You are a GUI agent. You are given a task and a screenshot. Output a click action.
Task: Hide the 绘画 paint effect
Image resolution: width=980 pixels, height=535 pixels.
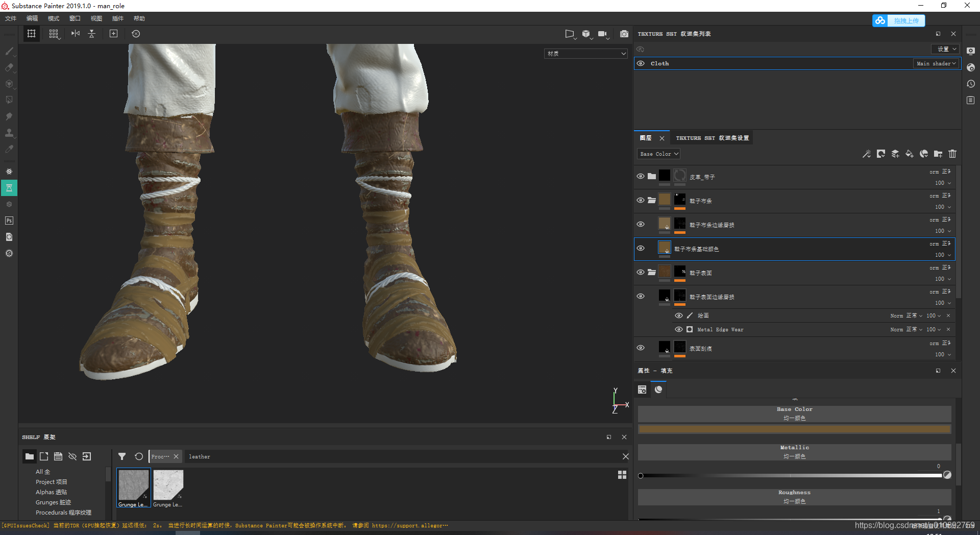[679, 315]
